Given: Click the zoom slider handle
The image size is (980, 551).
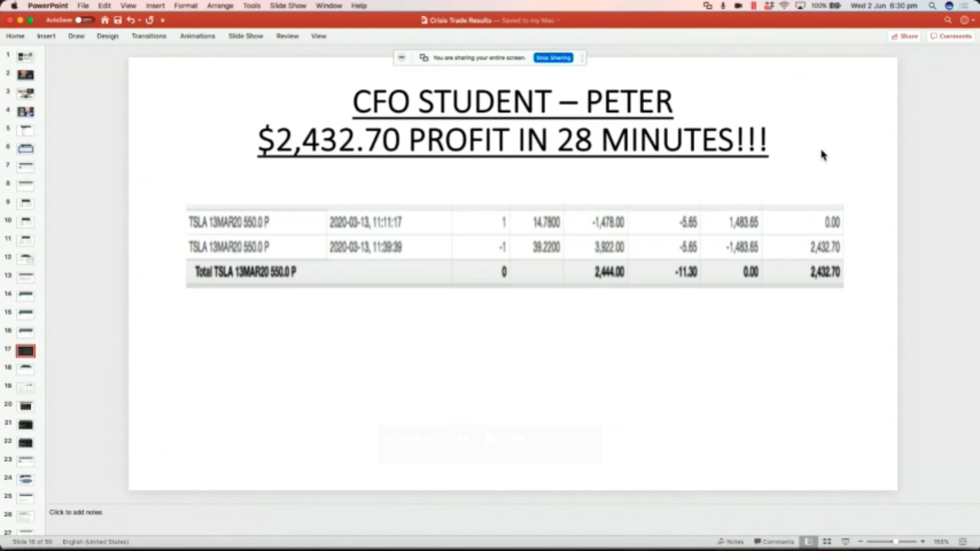Looking at the screenshot, I should coord(895,541).
